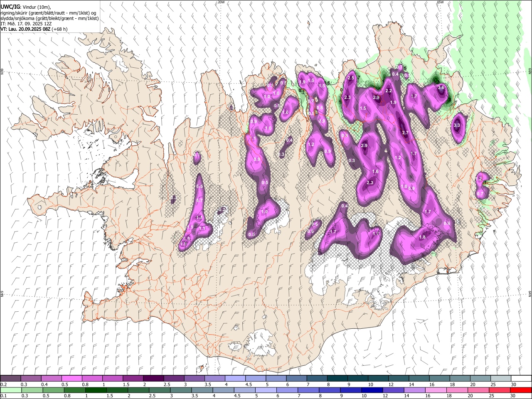This screenshot has height=399, width=532.
Task: Select lower legend swatch between 0.5 and 0.8
Action: point(53,390)
